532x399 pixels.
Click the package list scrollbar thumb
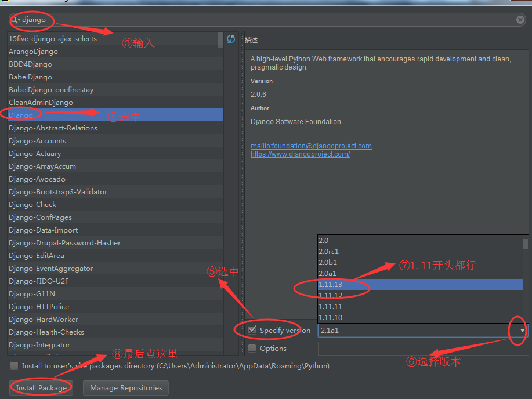220,40
